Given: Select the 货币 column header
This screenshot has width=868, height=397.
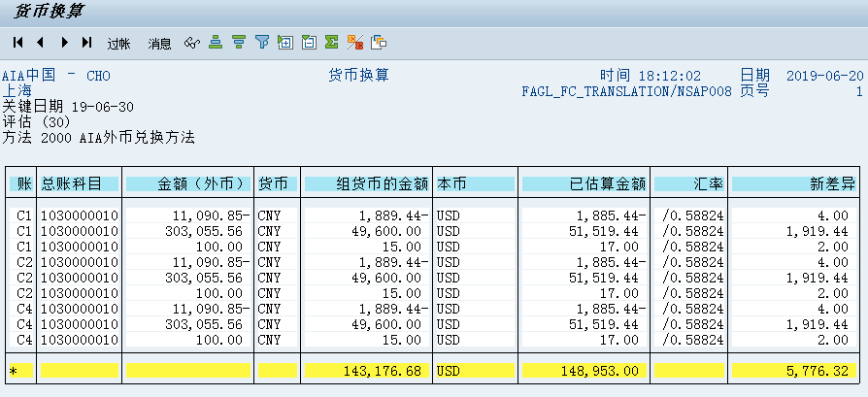Looking at the screenshot, I should click(x=277, y=183).
